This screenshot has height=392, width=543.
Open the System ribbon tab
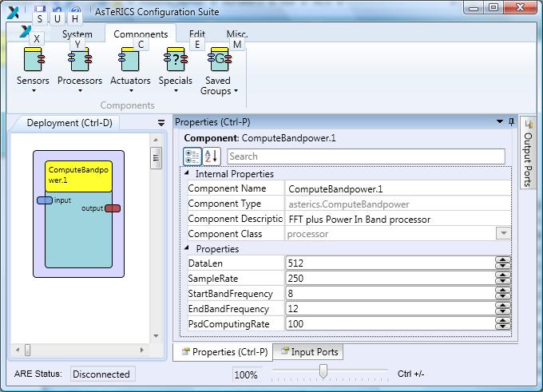[77, 34]
